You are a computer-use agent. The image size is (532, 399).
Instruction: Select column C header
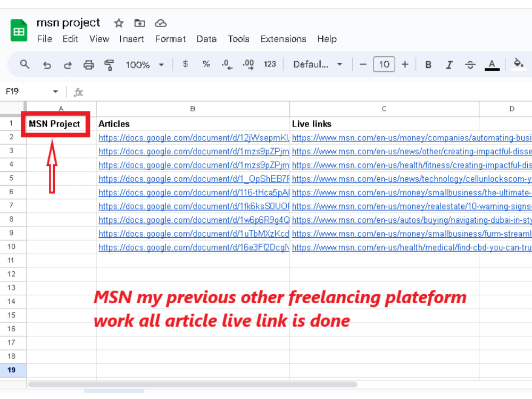[x=384, y=109]
